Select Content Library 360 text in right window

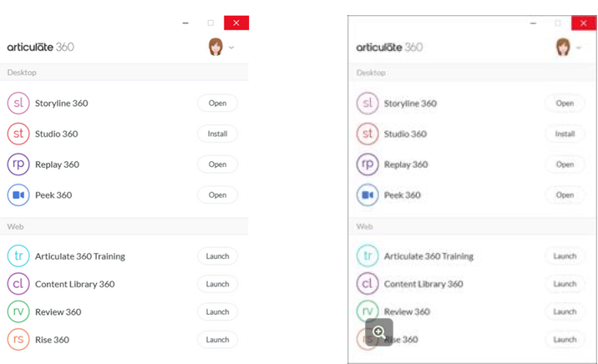(x=423, y=284)
